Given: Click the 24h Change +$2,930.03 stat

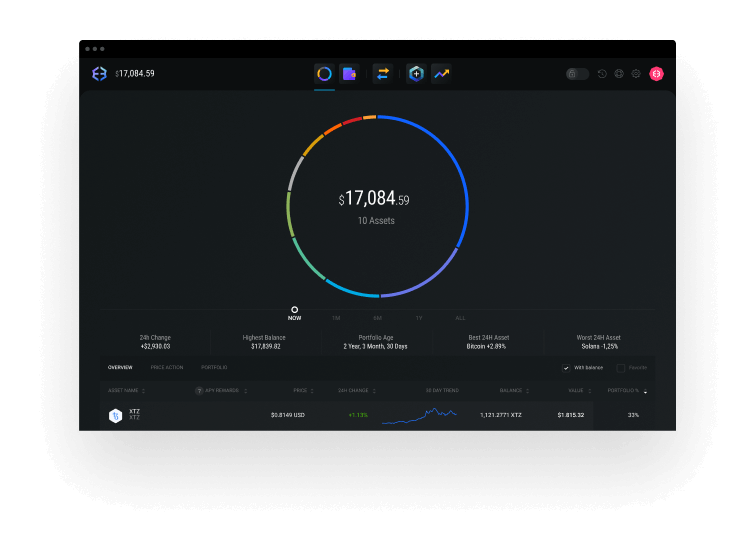Looking at the screenshot, I should pos(155,342).
